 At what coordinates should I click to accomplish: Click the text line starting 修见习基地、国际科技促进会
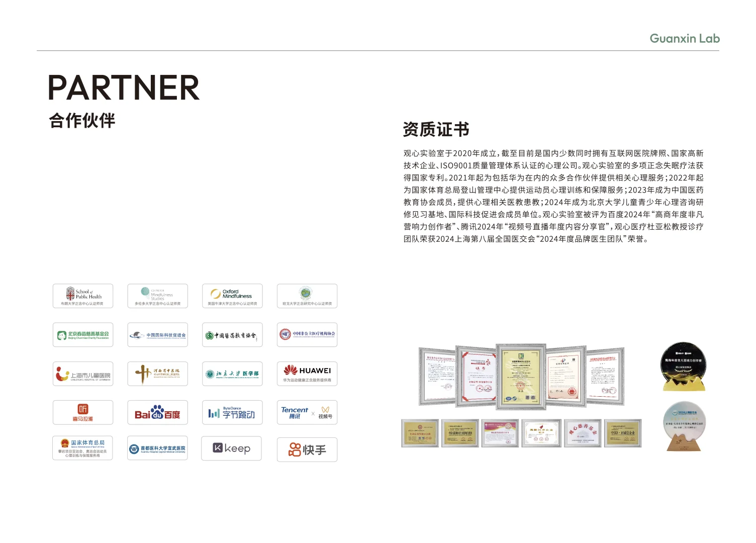click(553, 214)
